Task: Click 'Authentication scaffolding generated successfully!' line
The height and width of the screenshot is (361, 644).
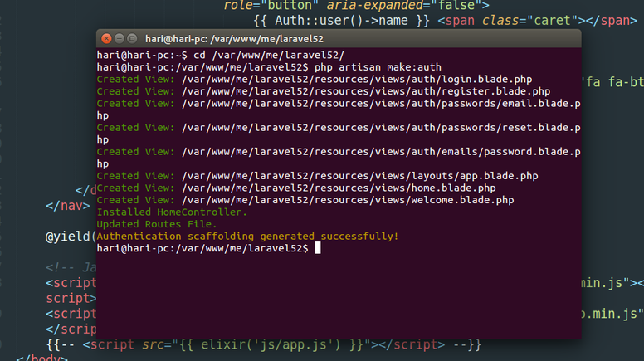Action: pos(247,236)
